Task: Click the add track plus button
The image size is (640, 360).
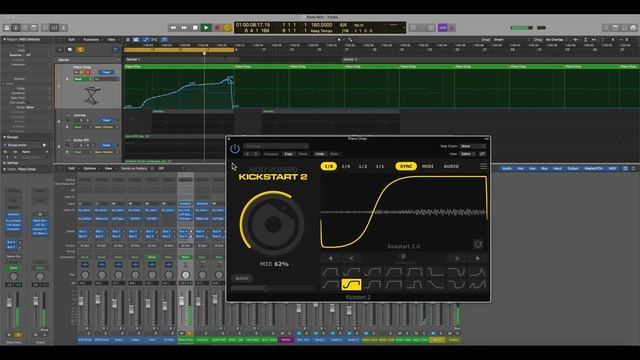Action: pos(60,50)
